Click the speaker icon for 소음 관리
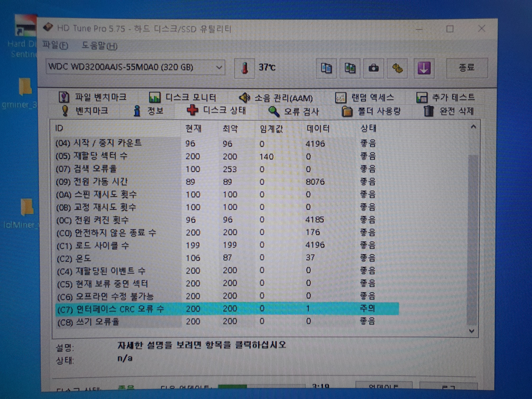532x399 pixels. point(245,98)
